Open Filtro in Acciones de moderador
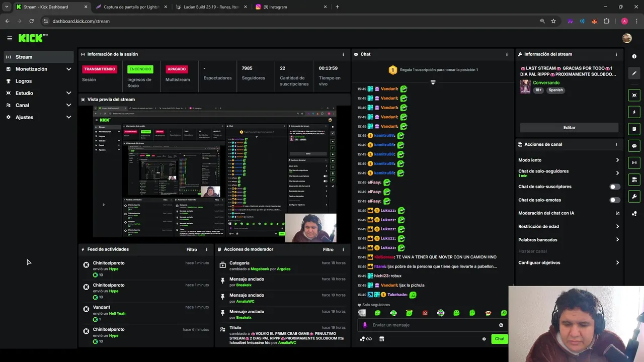This screenshot has height=362, width=644. (x=328, y=249)
